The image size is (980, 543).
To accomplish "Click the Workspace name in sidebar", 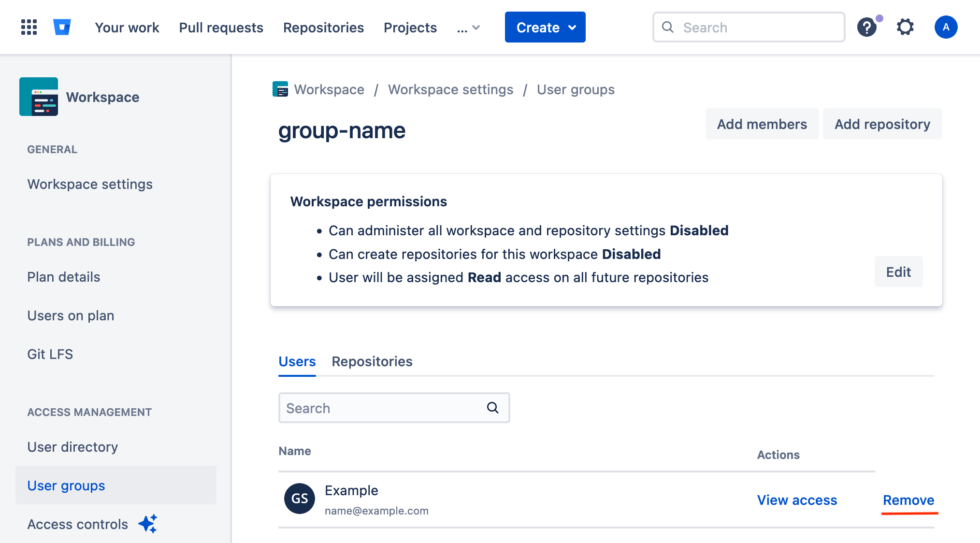I will [x=102, y=97].
